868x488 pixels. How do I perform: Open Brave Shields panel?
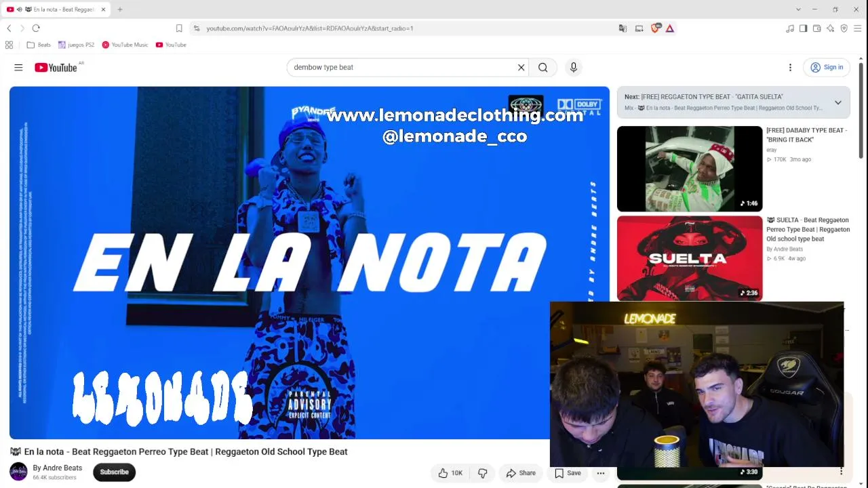[655, 28]
